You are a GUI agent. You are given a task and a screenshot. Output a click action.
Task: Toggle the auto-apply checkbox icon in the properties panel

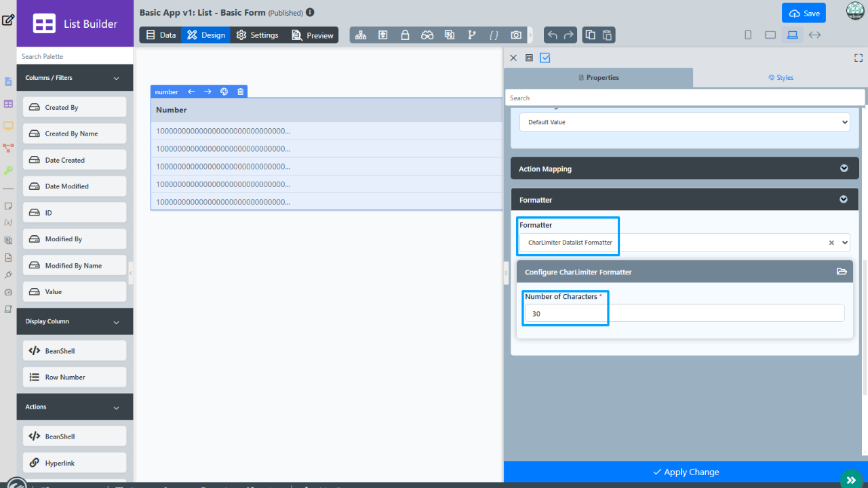pyautogui.click(x=545, y=58)
